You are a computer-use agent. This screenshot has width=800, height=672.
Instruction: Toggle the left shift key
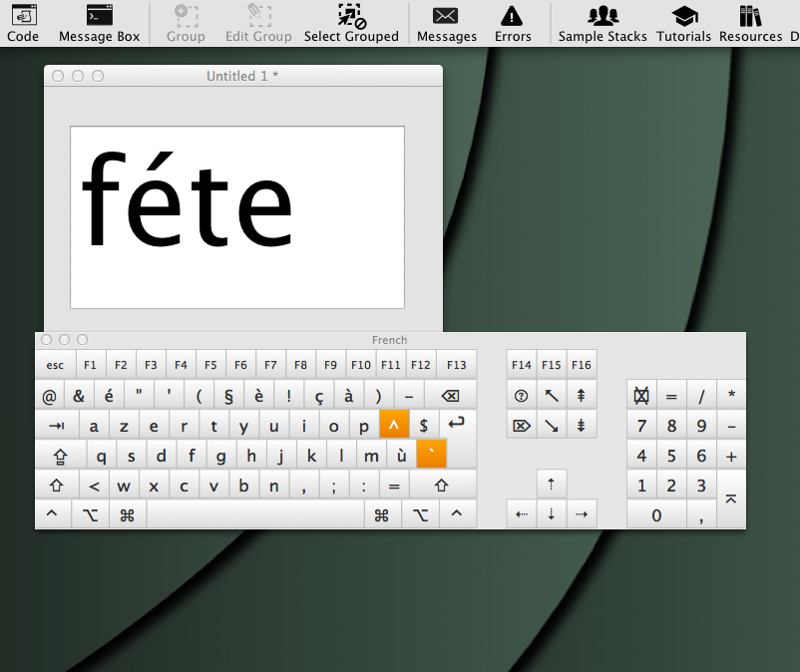click(x=56, y=487)
